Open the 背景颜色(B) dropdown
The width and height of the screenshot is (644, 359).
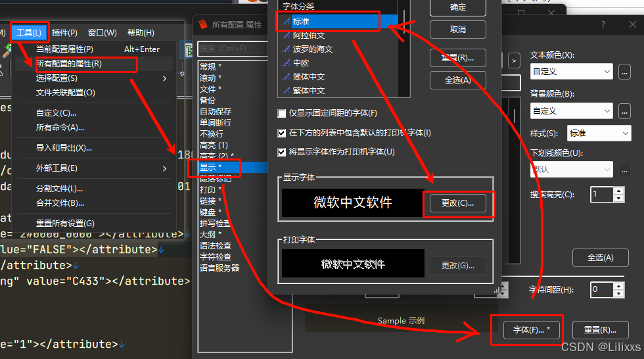(x=572, y=111)
